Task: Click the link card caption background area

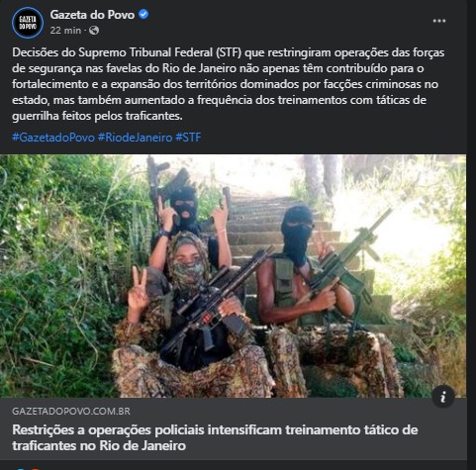Action: pyautogui.click(x=233, y=428)
